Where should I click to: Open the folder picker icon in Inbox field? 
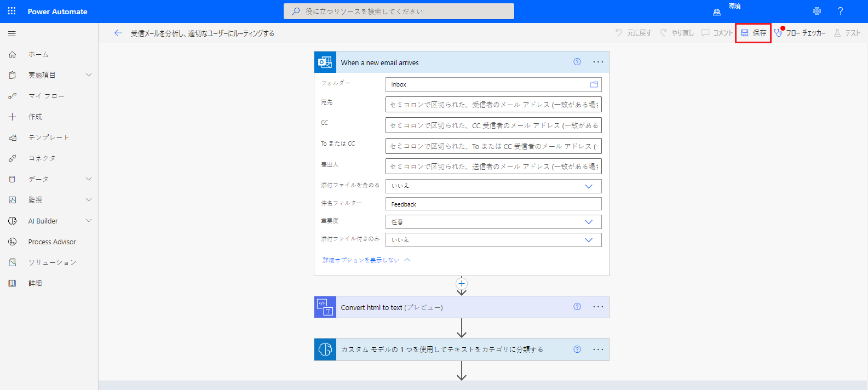click(594, 84)
